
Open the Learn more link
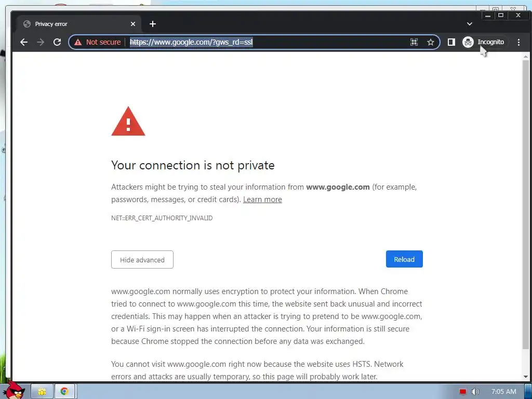pos(262,199)
